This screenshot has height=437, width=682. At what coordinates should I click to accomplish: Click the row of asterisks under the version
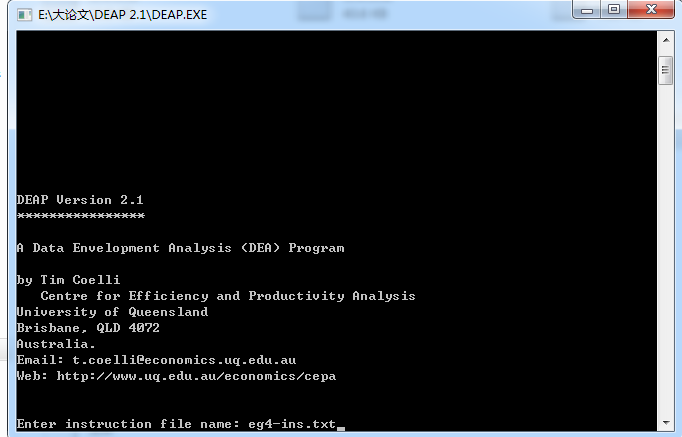coord(80,215)
